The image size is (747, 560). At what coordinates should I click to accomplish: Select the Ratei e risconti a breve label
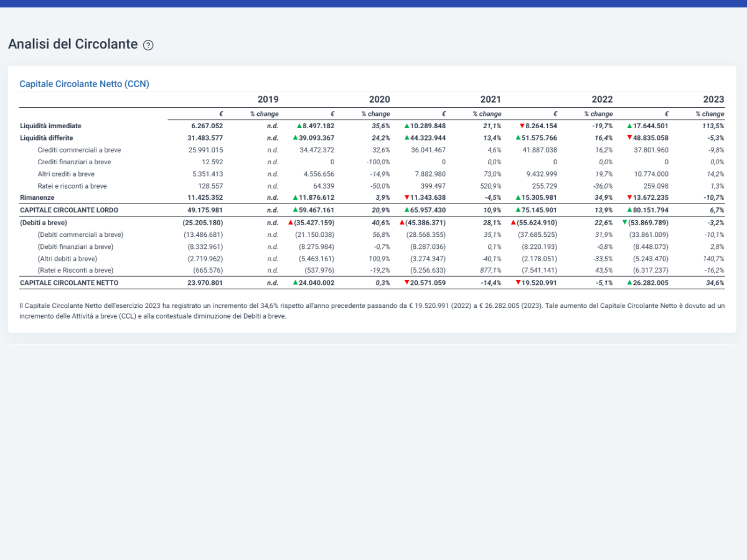[72, 185]
